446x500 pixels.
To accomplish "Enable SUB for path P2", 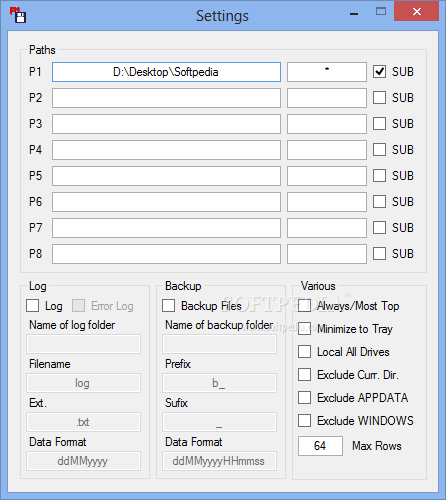I will click(379, 98).
